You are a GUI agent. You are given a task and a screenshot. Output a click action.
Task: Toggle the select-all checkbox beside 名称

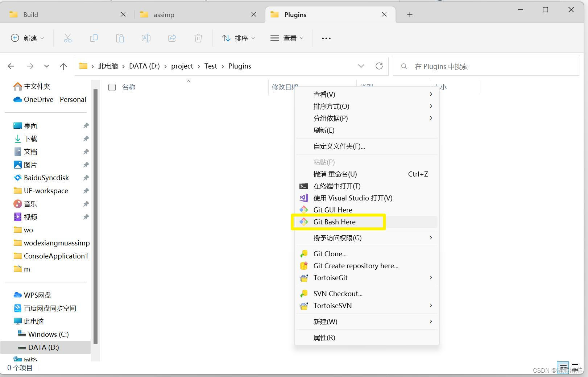[x=112, y=87]
